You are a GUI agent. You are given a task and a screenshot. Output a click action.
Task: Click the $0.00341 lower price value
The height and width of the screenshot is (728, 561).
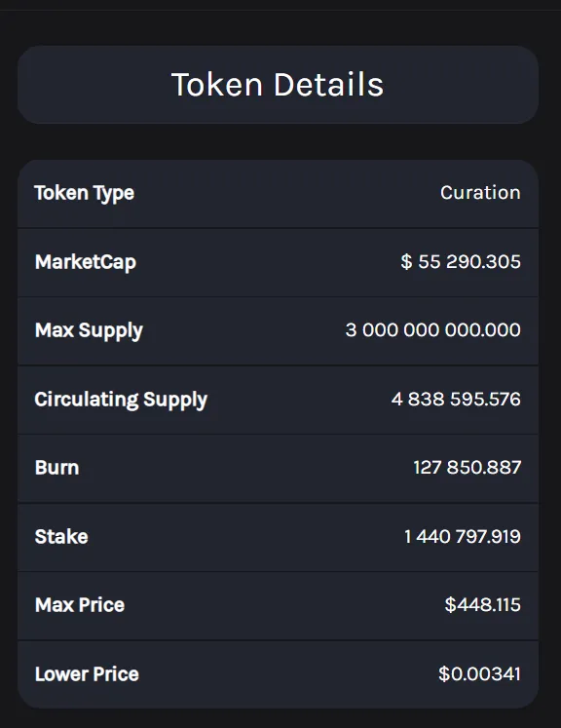tap(479, 673)
